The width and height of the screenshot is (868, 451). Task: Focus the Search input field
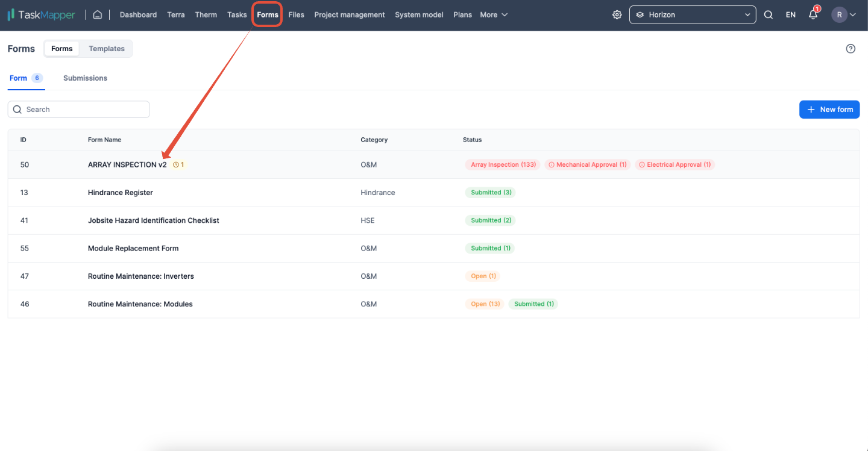point(79,110)
